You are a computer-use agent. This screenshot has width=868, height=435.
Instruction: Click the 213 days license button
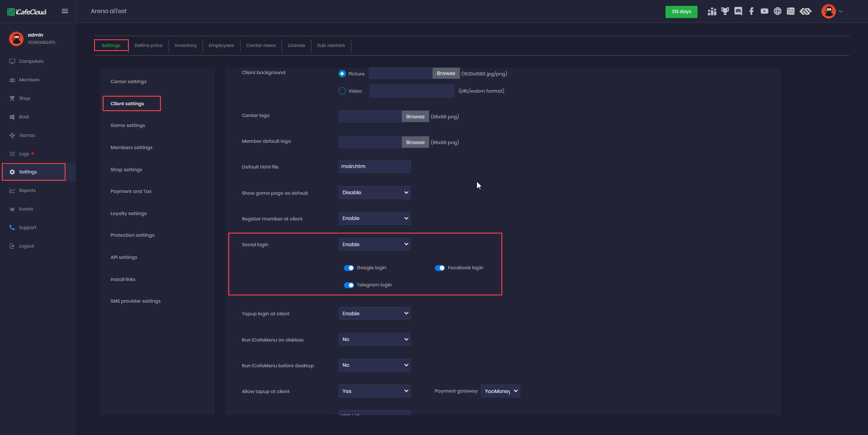[x=681, y=12]
